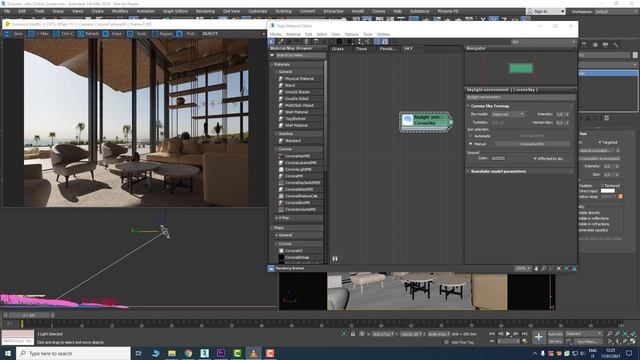
Task: Click the Tools button in Corona frame buffer
Action: (137, 34)
